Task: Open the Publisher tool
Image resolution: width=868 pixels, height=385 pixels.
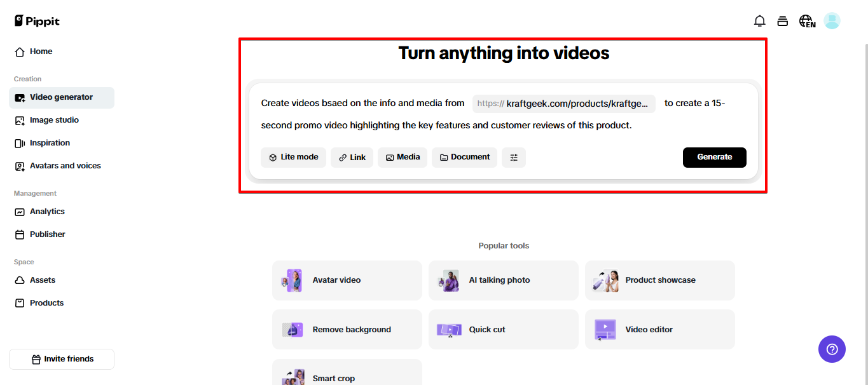Action: click(47, 234)
